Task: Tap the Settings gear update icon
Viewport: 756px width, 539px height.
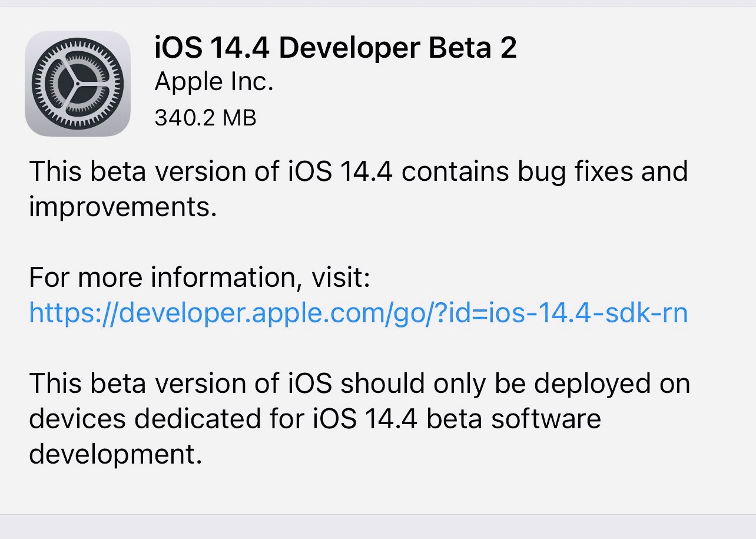Action: tap(78, 83)
